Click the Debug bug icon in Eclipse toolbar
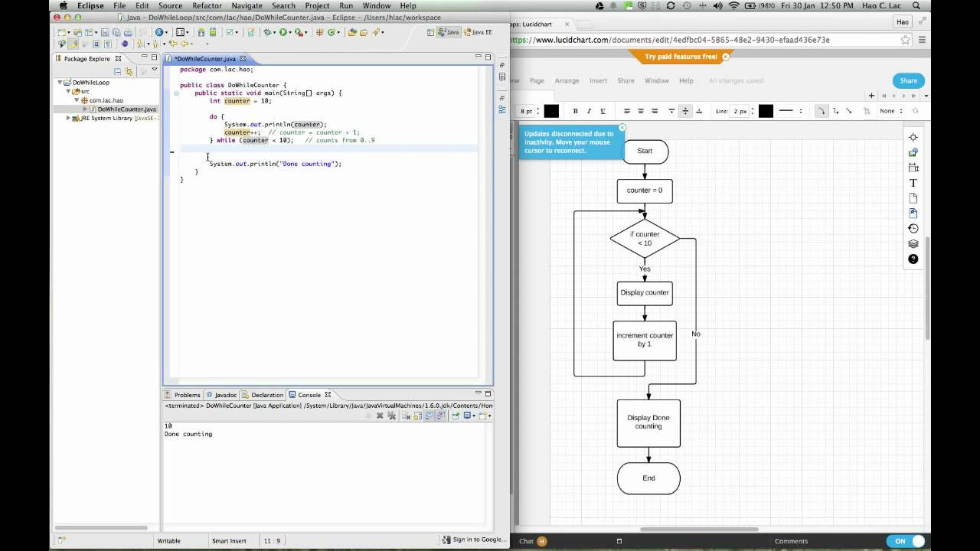 pos(267,32)
